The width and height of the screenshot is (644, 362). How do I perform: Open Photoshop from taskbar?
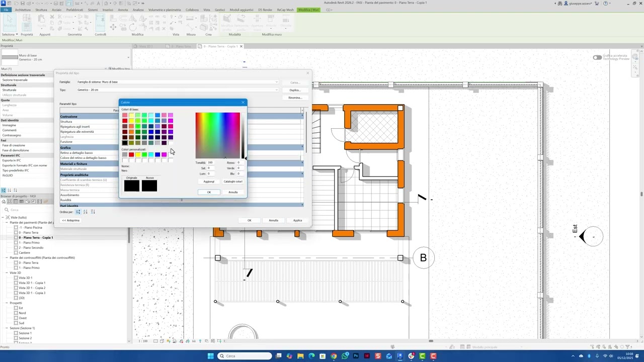(356, 356)
